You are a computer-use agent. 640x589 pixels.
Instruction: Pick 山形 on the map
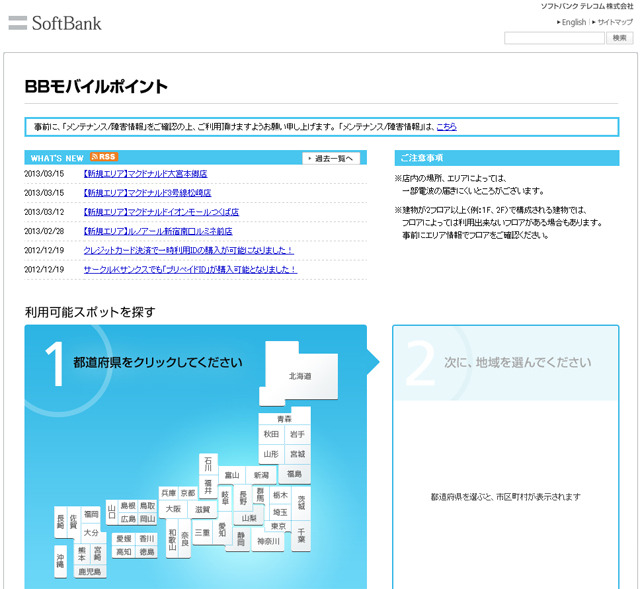pyautogui.click(x=271, y=454)
